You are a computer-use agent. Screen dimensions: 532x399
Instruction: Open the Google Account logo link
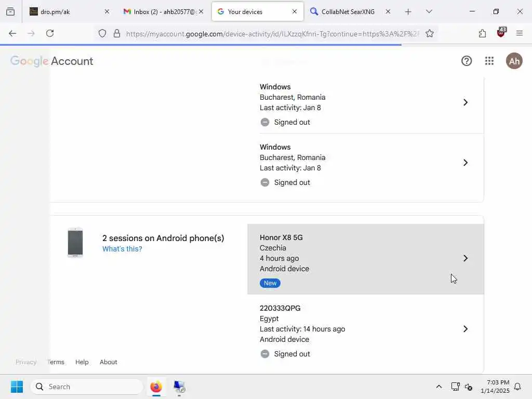pyautogui.click(x=51, y=61)
